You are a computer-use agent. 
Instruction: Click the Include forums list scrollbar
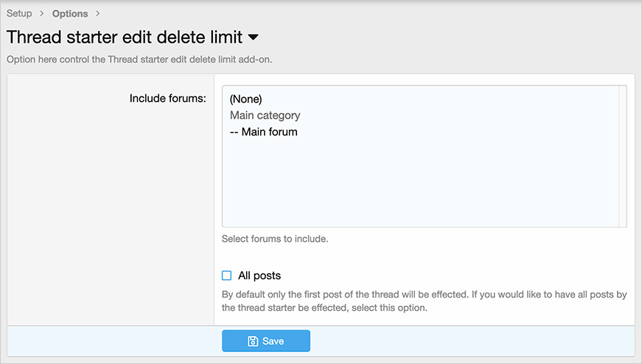(x=623, y=155)
